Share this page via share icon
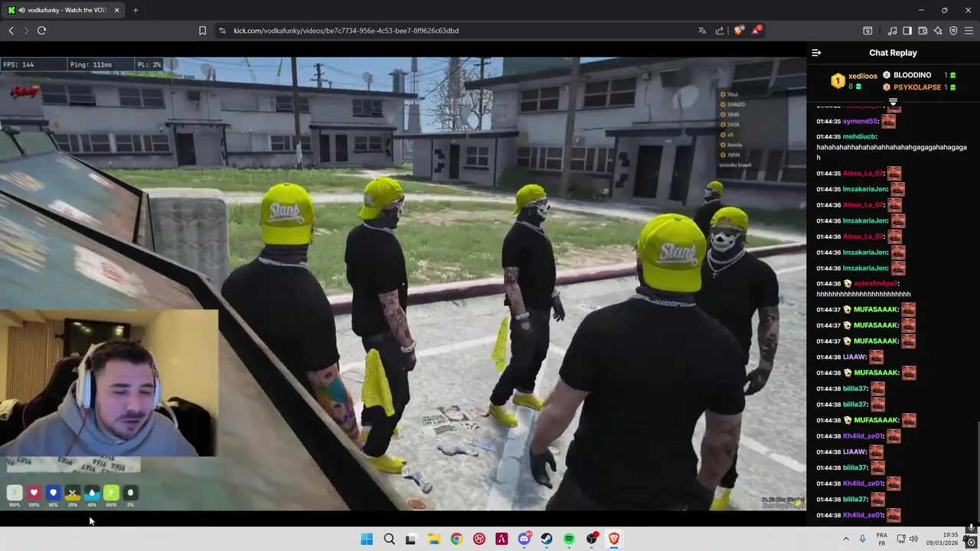980x551 pixels. coord(720,31)
